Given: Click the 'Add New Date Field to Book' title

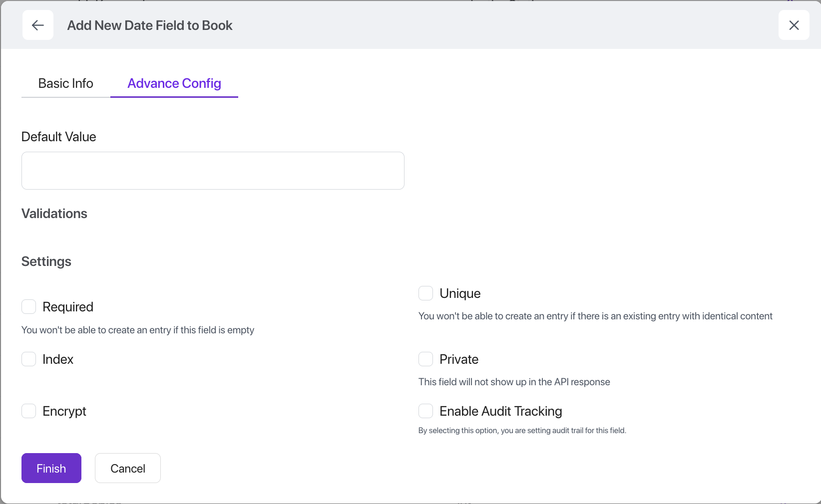Looking at the screenshot, I should click(150, 25).
